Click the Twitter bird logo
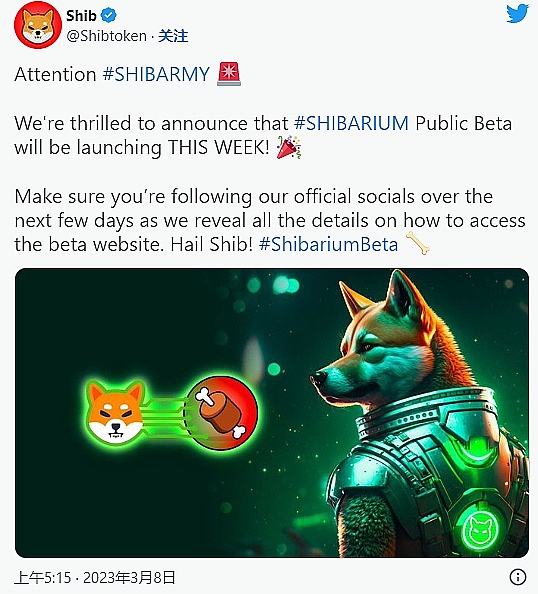Screen dimensions: 538x594 pos(518,14)
